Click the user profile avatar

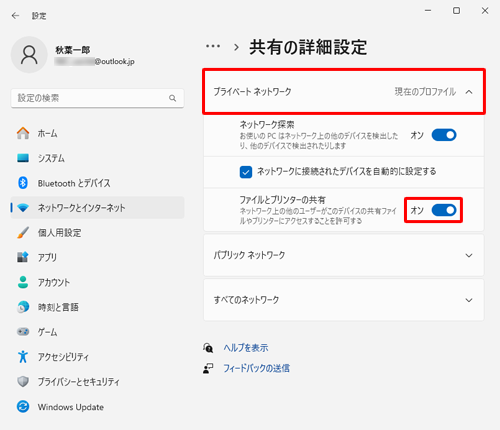click(x=29, y=55)
